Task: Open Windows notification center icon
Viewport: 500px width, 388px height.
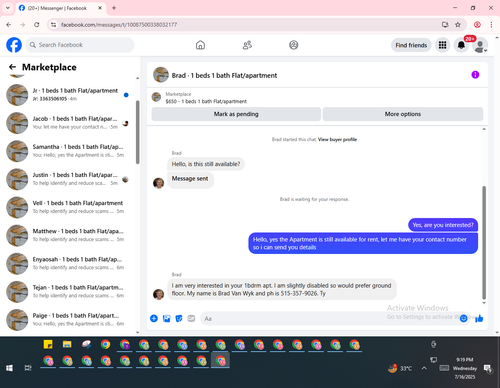Action: tap(489, 368)
